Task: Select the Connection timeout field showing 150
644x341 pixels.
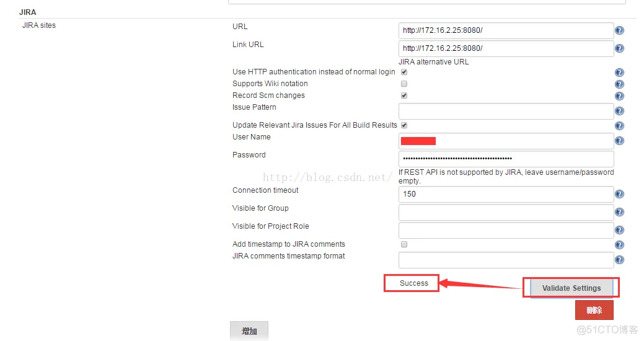Action: [506, 194]
